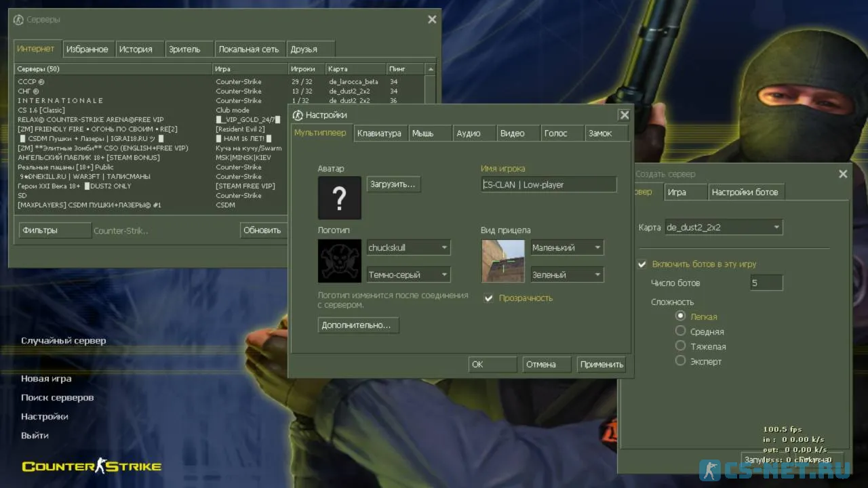Select the Средняя difficulty radio button
This screenshot has width=868, height=488.
point(680,331)
